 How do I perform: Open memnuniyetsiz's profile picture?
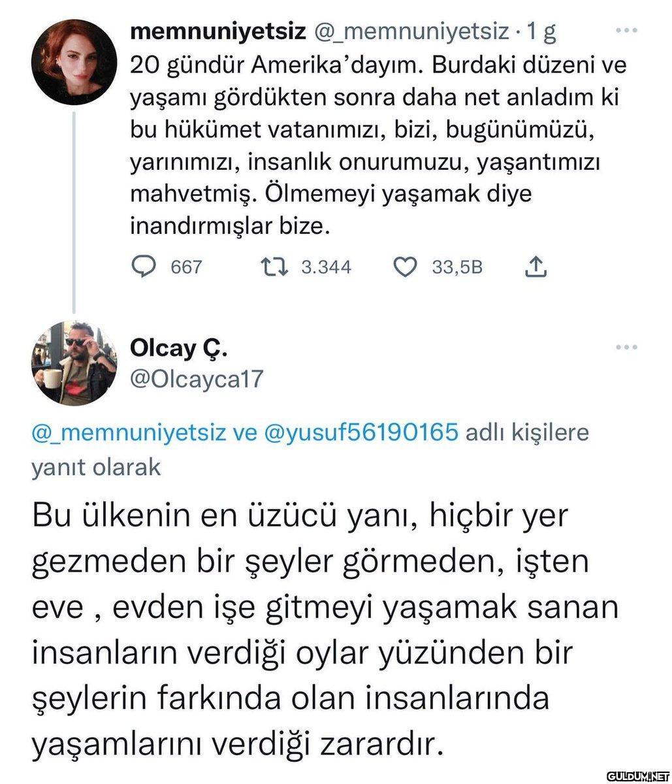pos(74,63)
